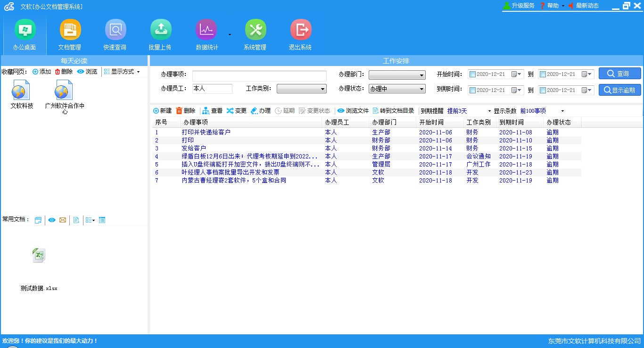Click the 常用文档 eye preview icon
Viewport: 644px width, 348px height.
[52, 220]
